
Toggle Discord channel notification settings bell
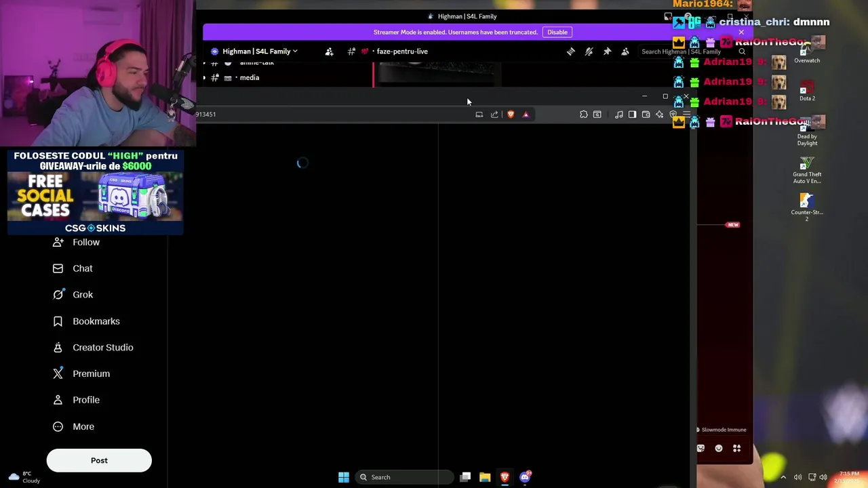click(589, 52)
